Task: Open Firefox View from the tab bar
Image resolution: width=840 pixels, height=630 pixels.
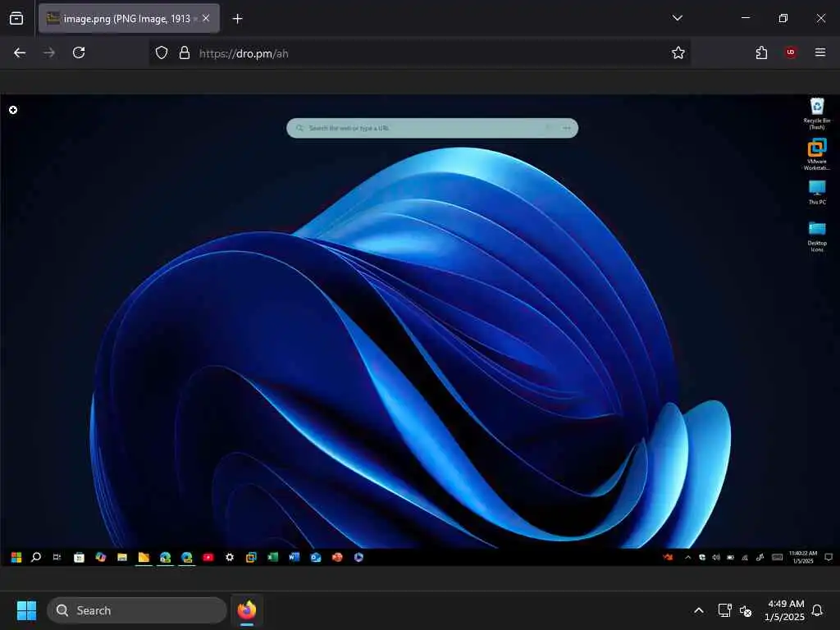Action: (x=16, y=18)
